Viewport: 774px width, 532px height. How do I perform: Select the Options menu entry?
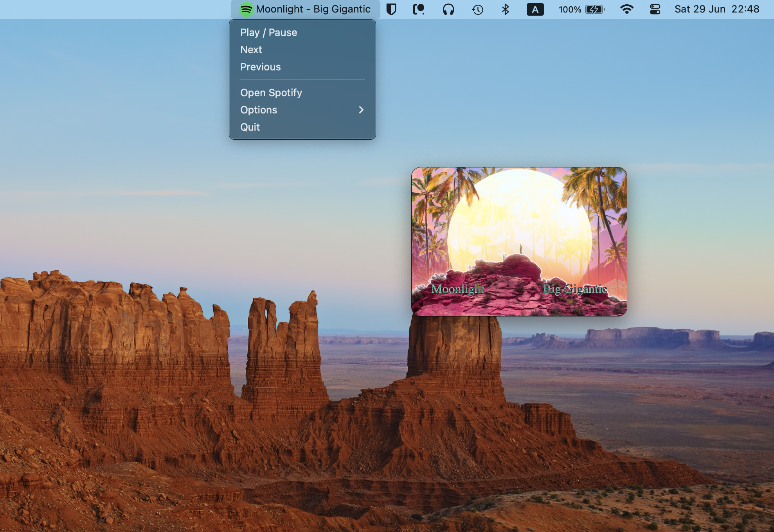[258, 110]
